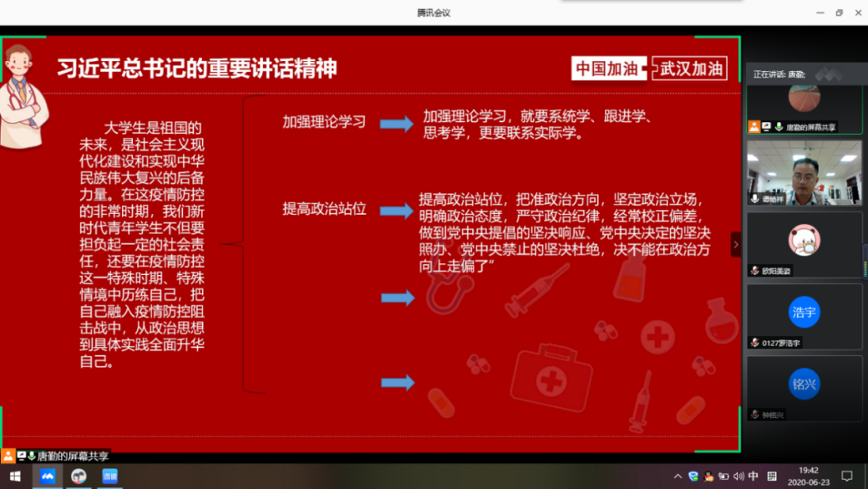Click 浩宇's blue avatar tile
The image size is (868, 489).
point(804,313)
